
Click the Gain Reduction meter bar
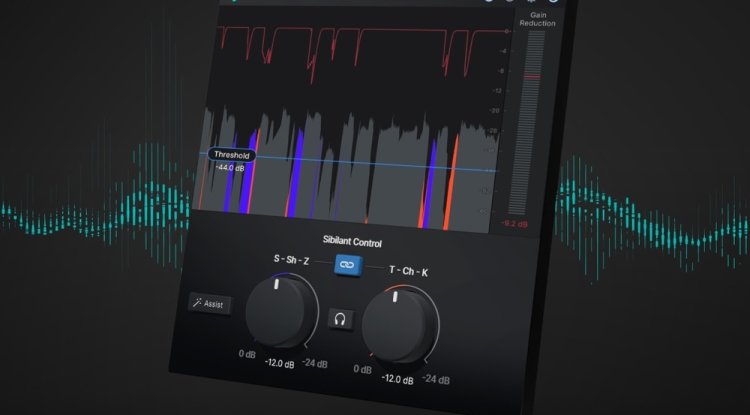pos(528,123)
